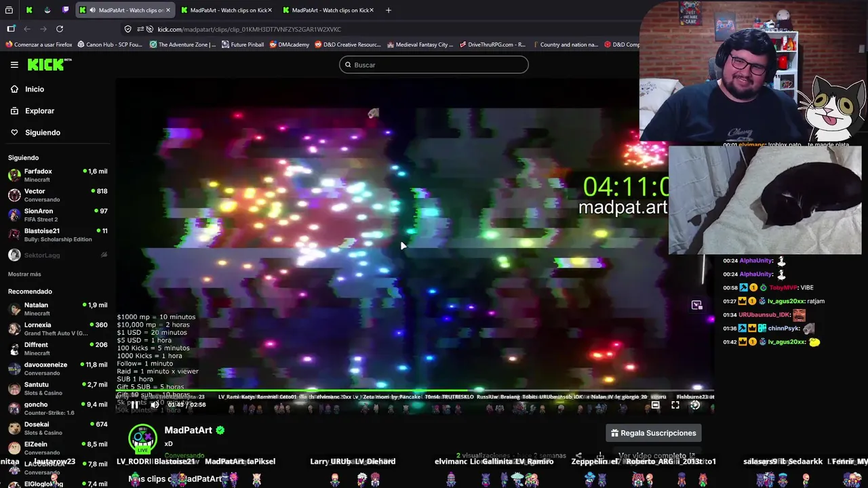868x488 pixels.
Task: Open Blastoise21 channel in Siguiendo list
Action: 57,235
